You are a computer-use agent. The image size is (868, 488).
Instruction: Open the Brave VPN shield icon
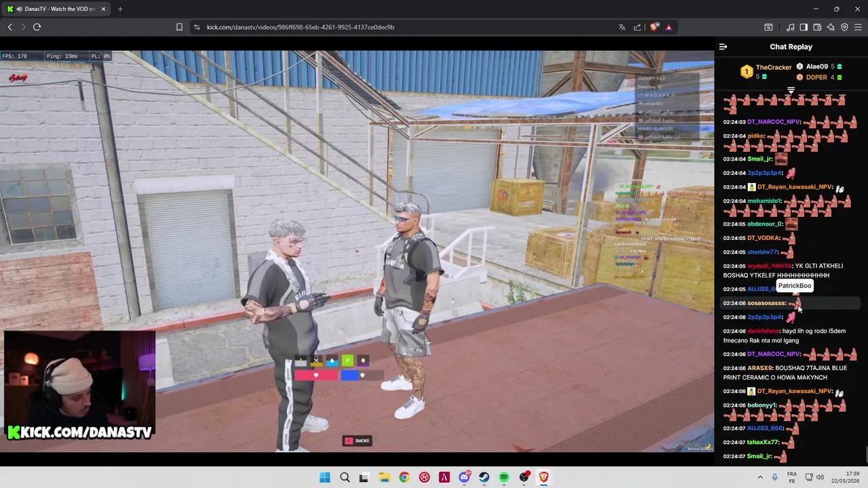pyautogui.click(x=844, y=27)
